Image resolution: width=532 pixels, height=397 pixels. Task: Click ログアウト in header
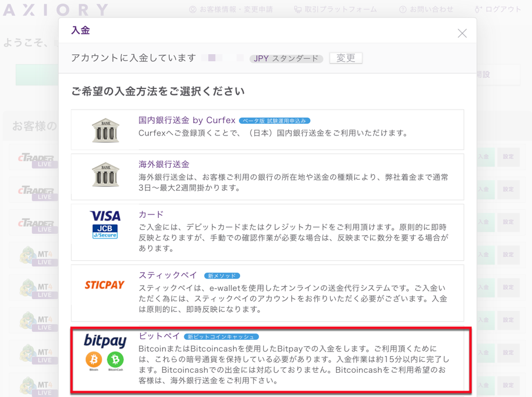pyautogui.click(x=497, y=9)
